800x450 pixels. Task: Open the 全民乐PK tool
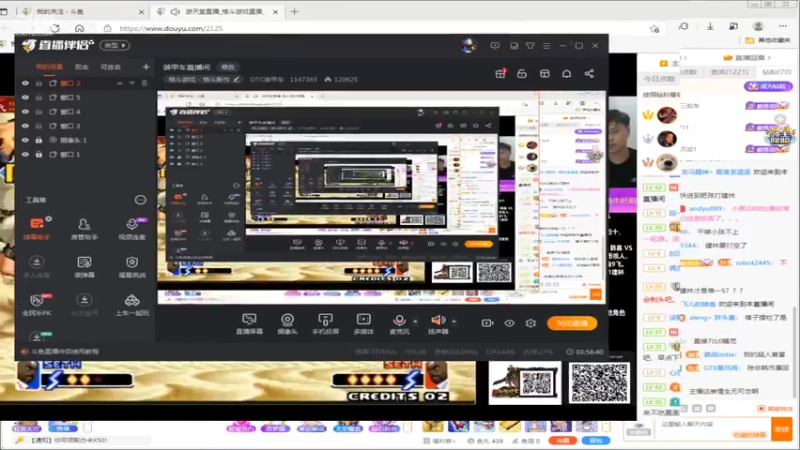37,305
